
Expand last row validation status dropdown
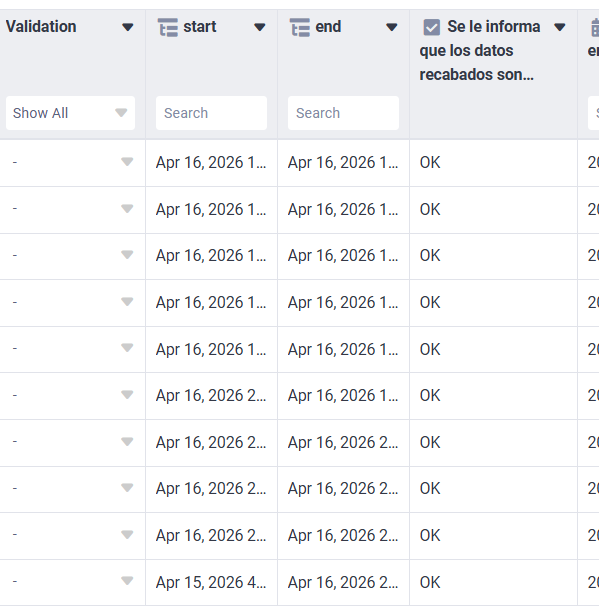pyautogui.click(x=127, y=581)
